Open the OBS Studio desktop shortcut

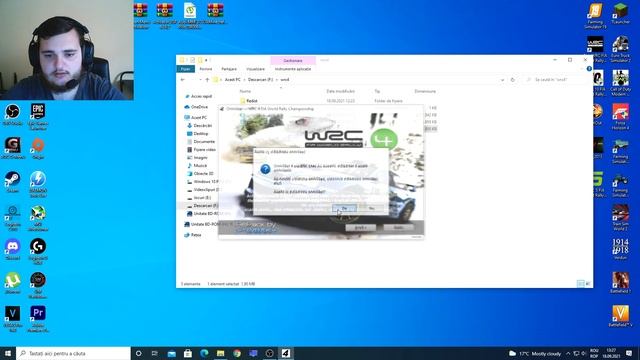[x=13, y=115]
